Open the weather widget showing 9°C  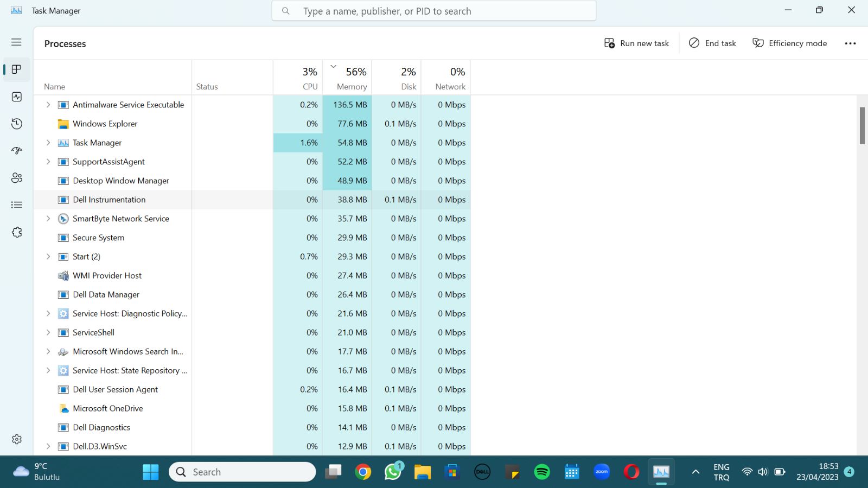tap(37, 472)
